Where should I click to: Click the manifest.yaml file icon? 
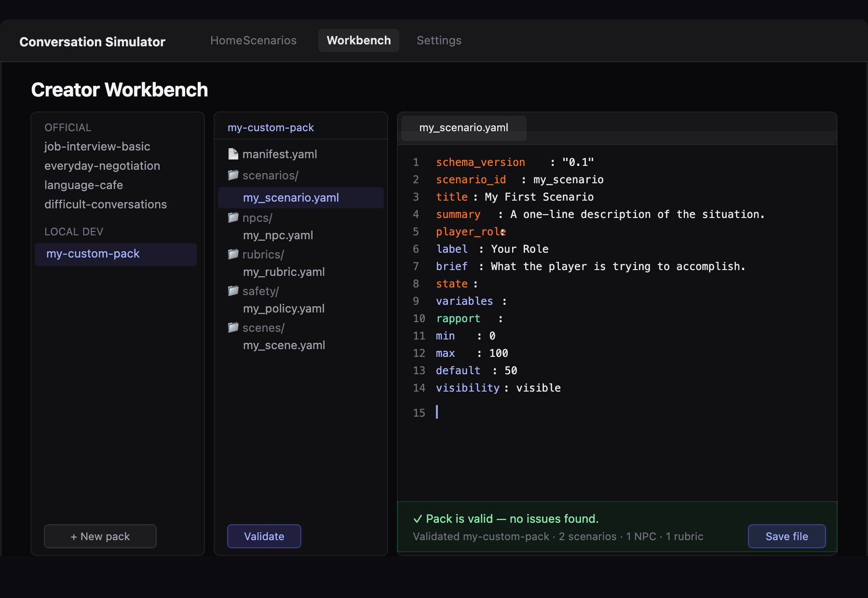[233, 154]
